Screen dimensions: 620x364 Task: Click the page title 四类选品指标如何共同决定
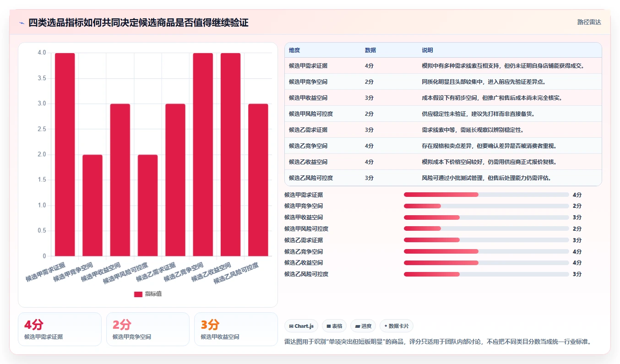(x=138, y=22)
